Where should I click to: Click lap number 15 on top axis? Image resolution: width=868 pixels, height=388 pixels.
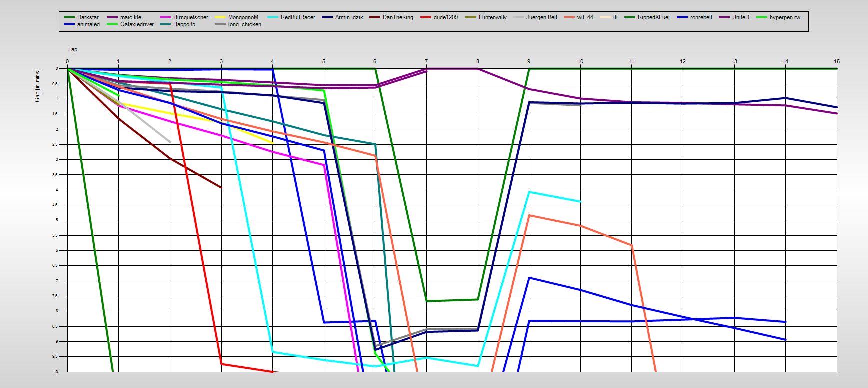[837, 62]
